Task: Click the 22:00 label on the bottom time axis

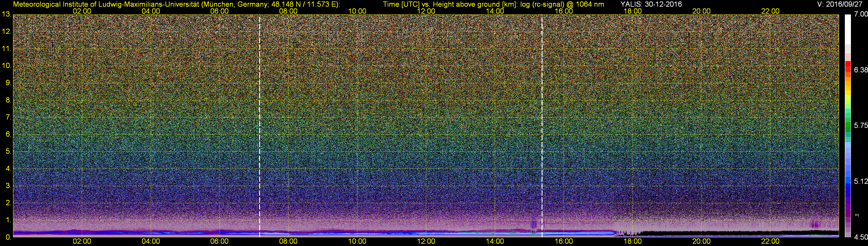Action: tap(770, 241)
